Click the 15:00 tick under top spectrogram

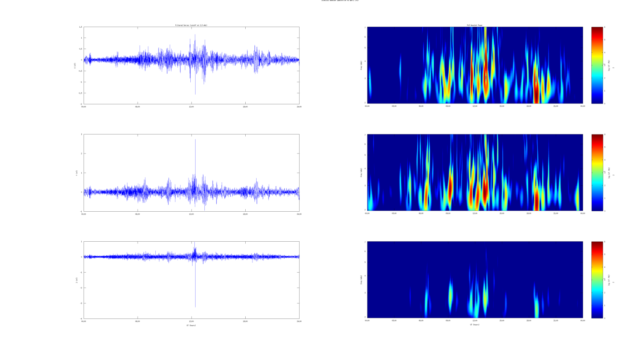(502, 106)
